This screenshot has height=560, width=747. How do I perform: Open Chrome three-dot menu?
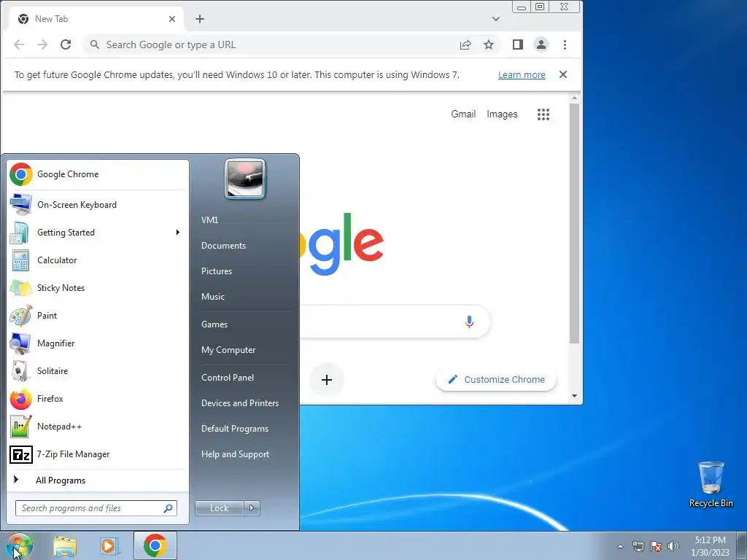[x=565, y=44]
